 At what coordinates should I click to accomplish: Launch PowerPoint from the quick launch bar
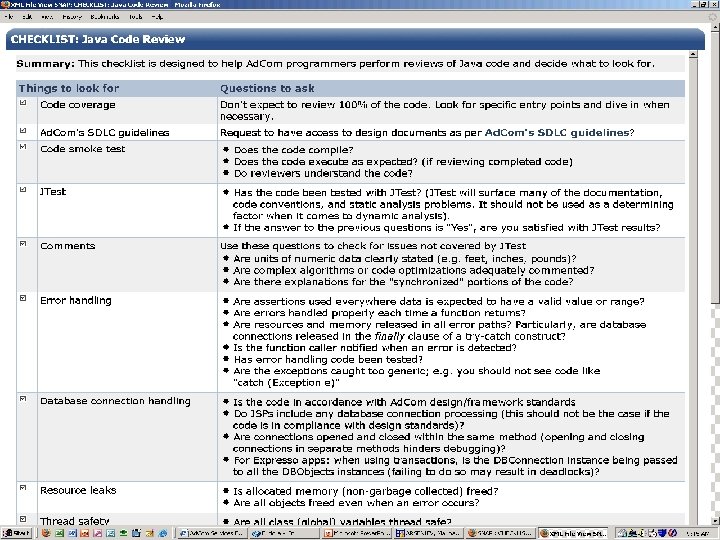click(x=84, y=533)
